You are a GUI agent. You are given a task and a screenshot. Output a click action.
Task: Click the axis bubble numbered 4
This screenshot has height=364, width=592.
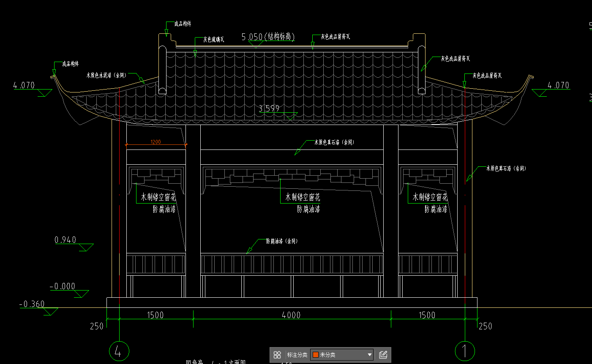point(119,351)
